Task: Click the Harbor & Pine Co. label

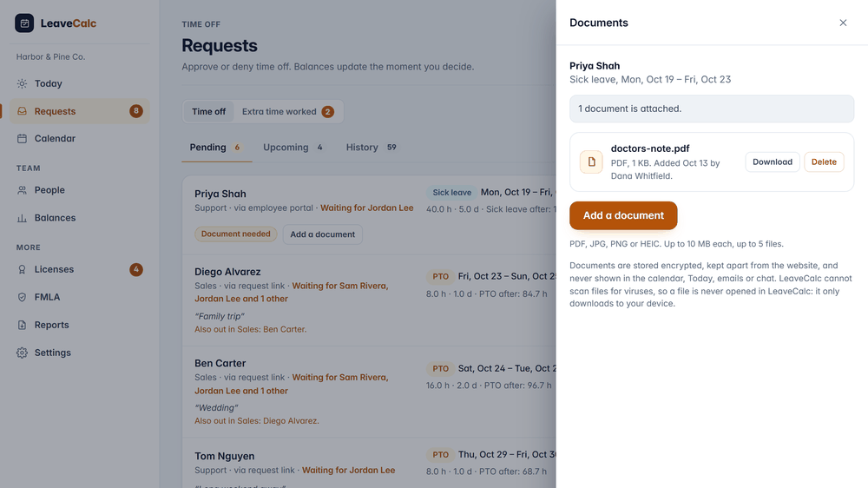Action: pos(50,56)
